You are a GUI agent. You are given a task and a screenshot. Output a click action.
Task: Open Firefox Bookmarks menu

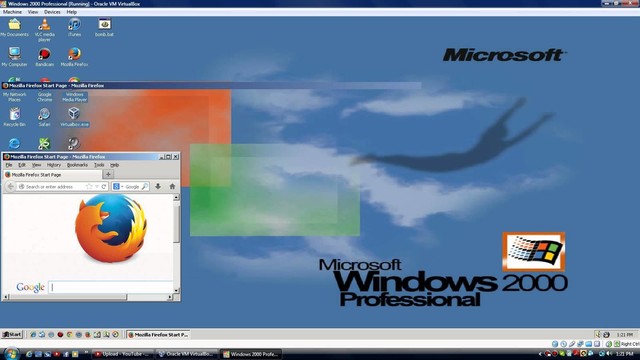(77, 165)
